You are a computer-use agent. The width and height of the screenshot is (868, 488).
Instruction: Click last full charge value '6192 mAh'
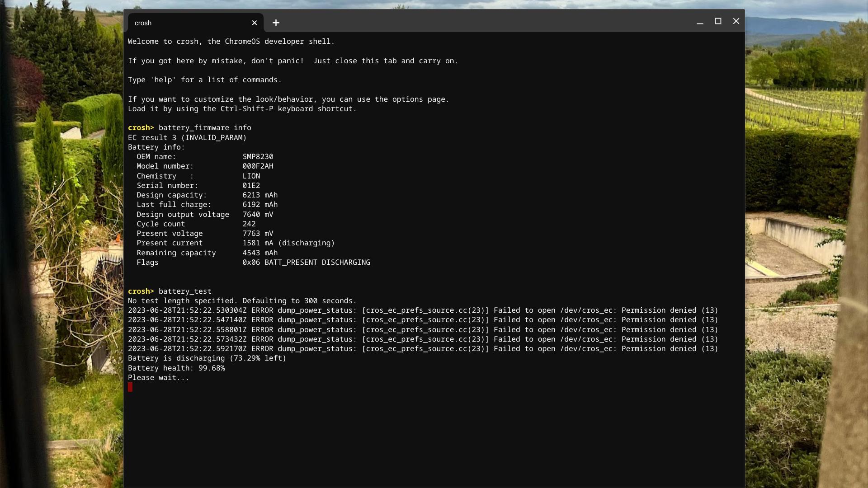(260, 205)
